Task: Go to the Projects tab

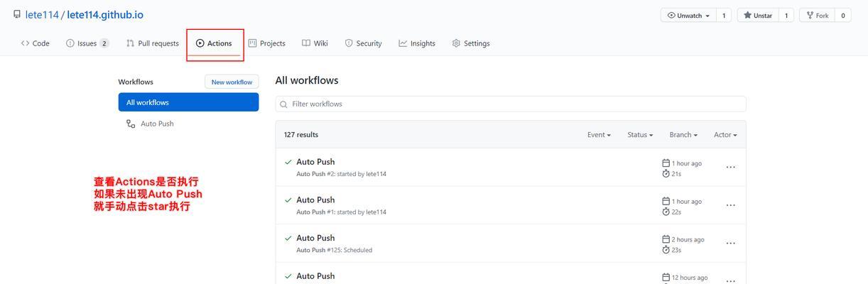Action: [267, 43]
